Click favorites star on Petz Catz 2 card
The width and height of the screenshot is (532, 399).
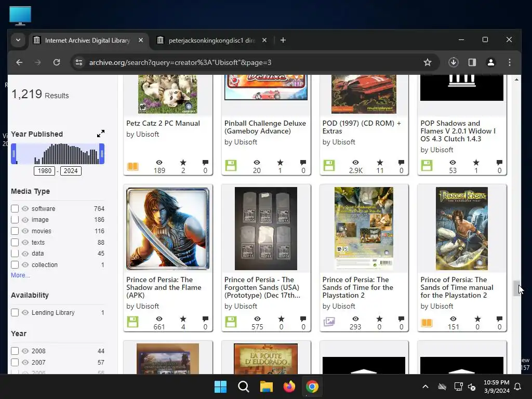tap(183, 163)
